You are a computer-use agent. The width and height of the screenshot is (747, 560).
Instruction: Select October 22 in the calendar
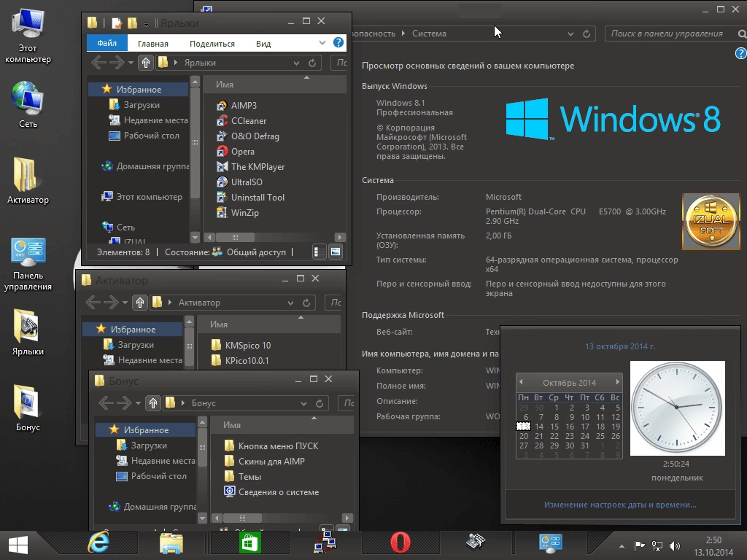554,436
